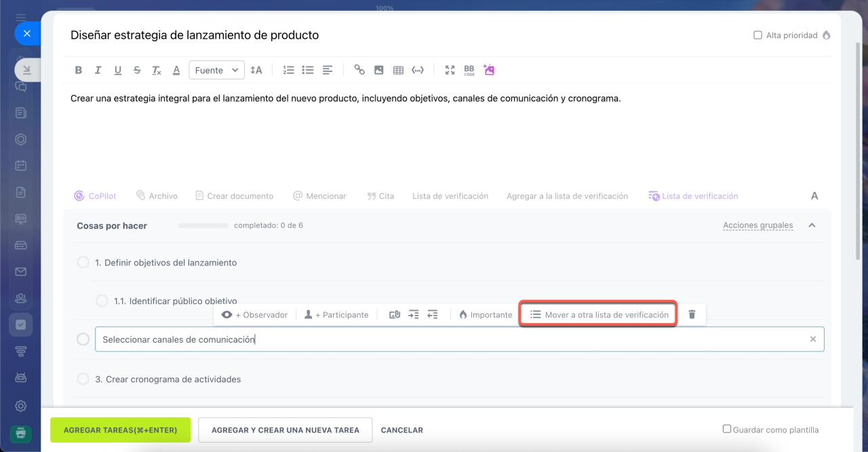Click the gray Lista de verificación option
This screenshot has height=452, width=868.
pyautogui.click(x=450, y=196)
